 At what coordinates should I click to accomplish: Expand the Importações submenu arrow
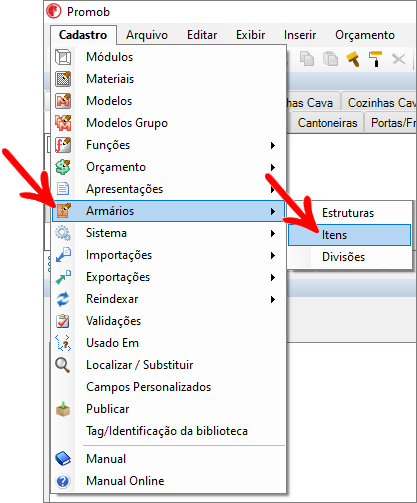click(x=273, y=255)
